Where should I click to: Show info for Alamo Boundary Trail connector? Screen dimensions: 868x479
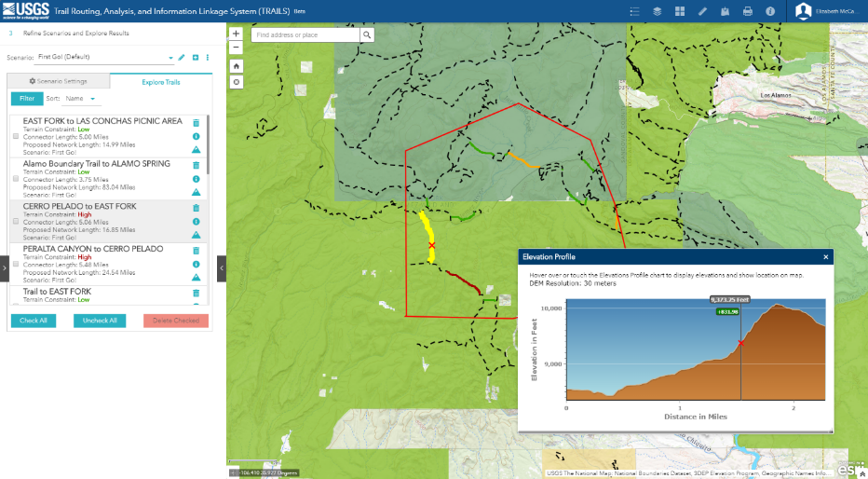pos(196,179)
